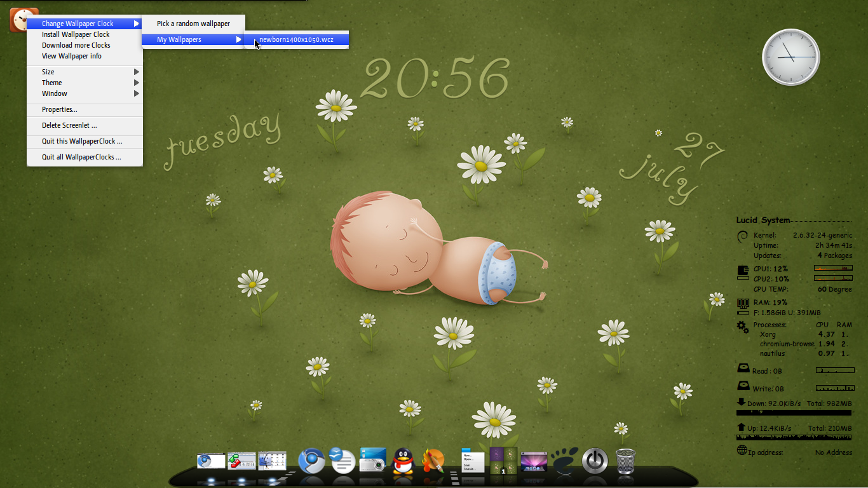Screen dimensions: 868x488
Task: Open the dock window thumbnail with red-green arrows
Action: pyautogui.click(x=241, y=461)
